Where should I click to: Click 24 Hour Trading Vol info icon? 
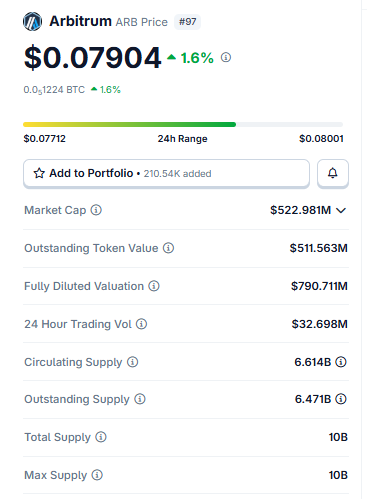pos(141,324)
